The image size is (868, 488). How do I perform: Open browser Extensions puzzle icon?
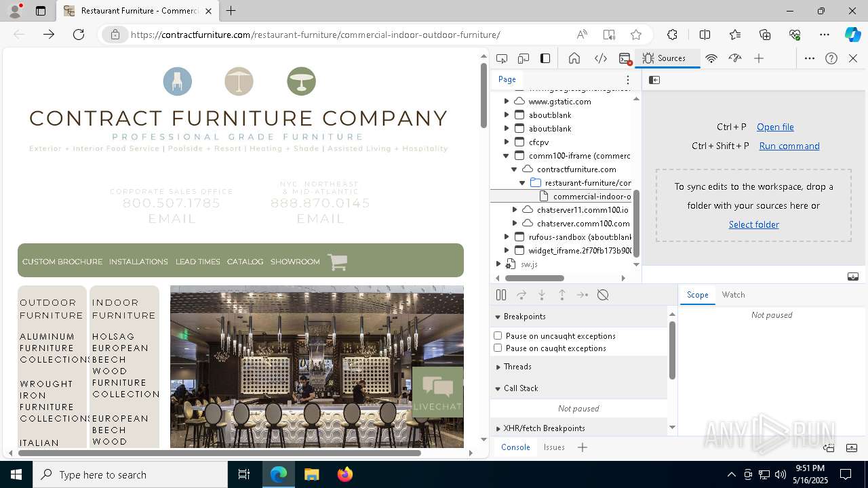click(x=672, y=35)
